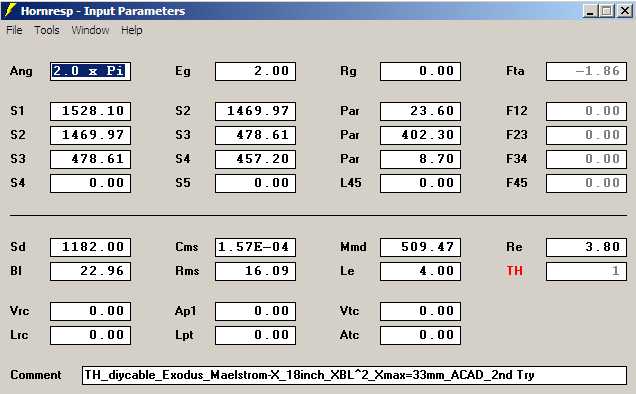Image resolution: width=636 pixels, height=394 pixels.
Task: Click the Lpt input field
Action: pos(255,335)
